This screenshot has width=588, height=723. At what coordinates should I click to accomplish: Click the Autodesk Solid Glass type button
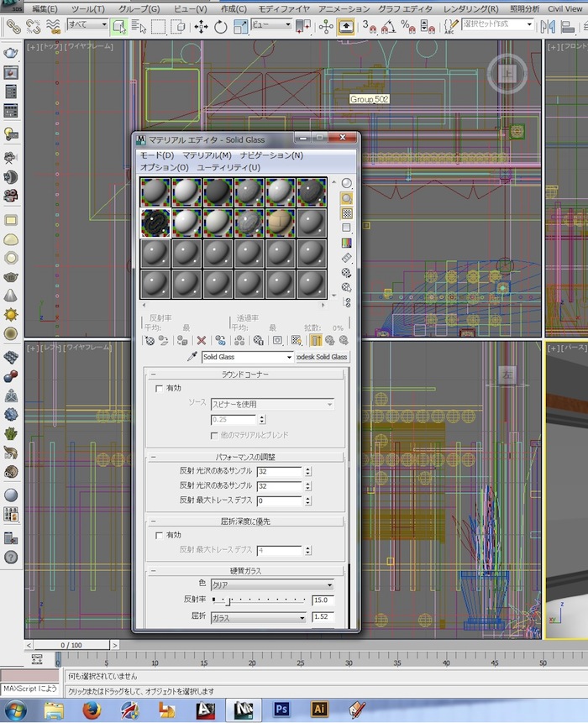(323, 357)
